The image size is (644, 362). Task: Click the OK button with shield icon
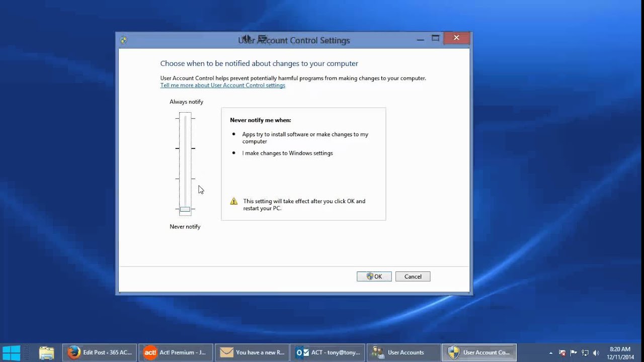pyautogui.click(x=374, y=277)
